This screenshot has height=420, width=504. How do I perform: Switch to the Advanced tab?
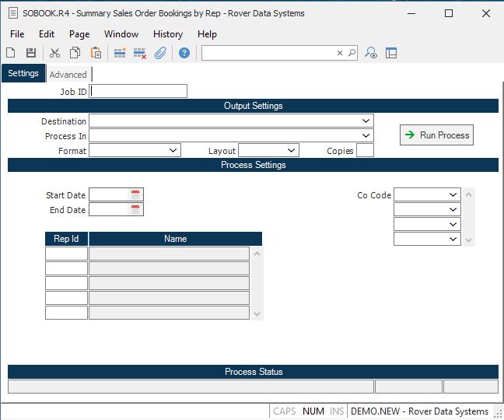[68, 75]
